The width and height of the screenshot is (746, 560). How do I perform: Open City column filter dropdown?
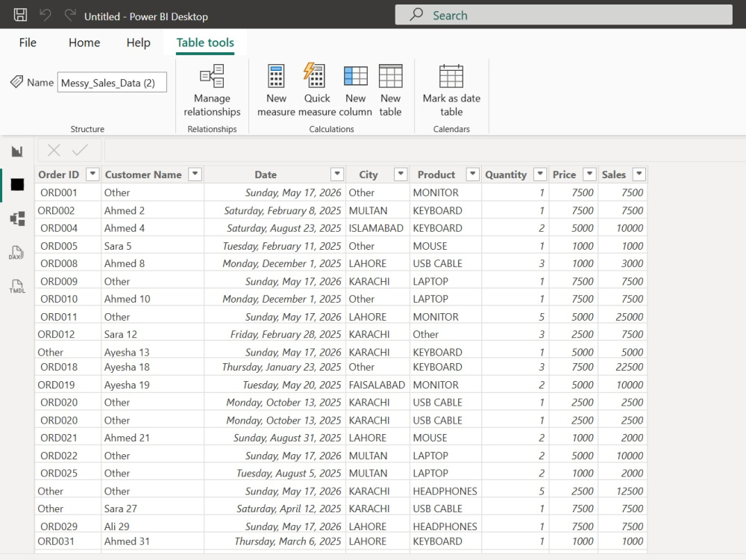401,174
